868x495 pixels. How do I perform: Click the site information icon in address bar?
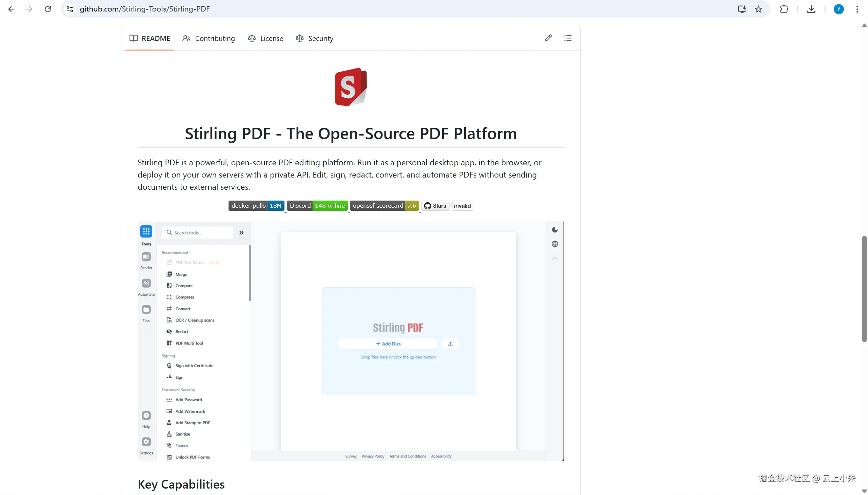point(70,9)
